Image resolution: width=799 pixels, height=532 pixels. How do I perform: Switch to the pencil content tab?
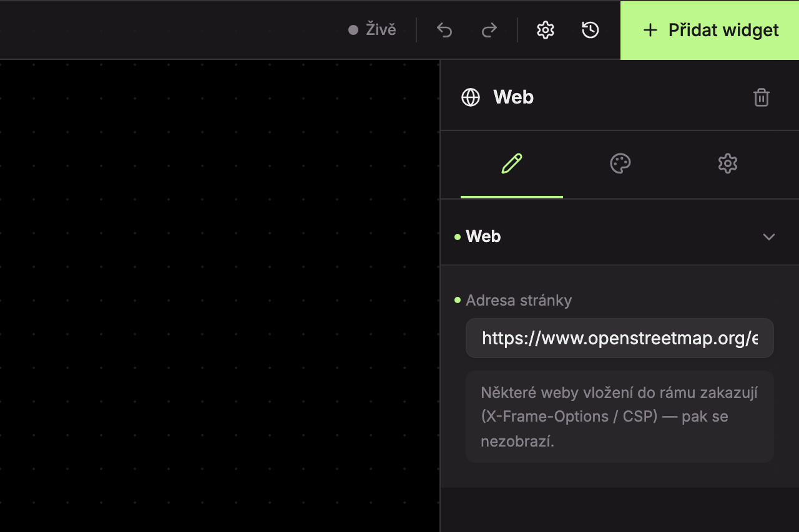point(512,164)
